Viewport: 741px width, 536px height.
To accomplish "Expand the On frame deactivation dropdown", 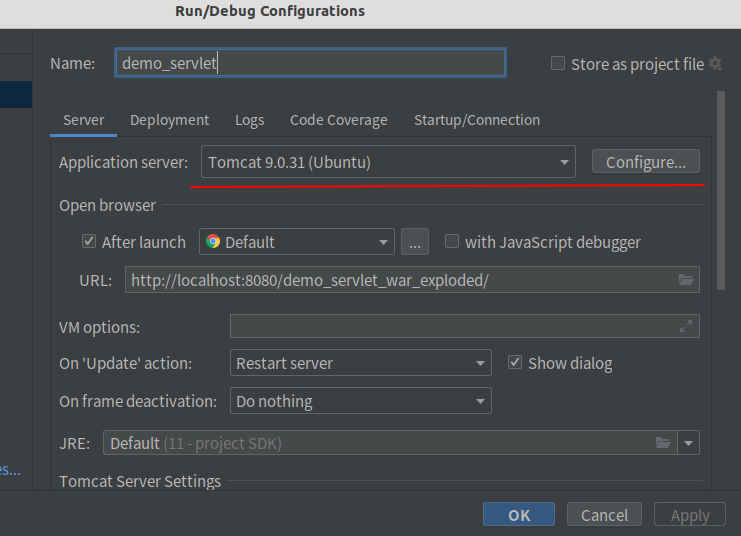I will pyautogui.click(x=361, y=401).
